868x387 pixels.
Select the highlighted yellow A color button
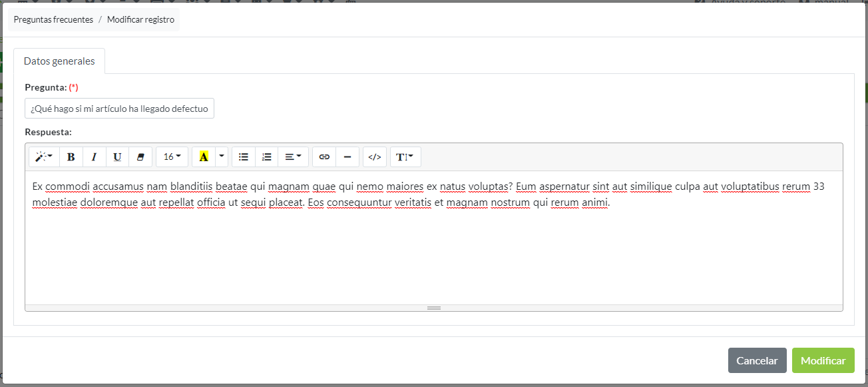pos(204,157)
